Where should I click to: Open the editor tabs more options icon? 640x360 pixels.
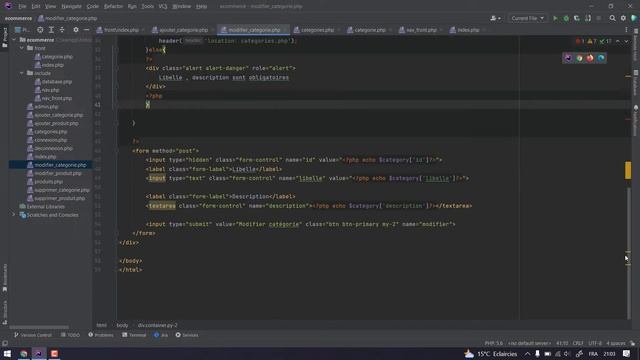tap(626, 30)
